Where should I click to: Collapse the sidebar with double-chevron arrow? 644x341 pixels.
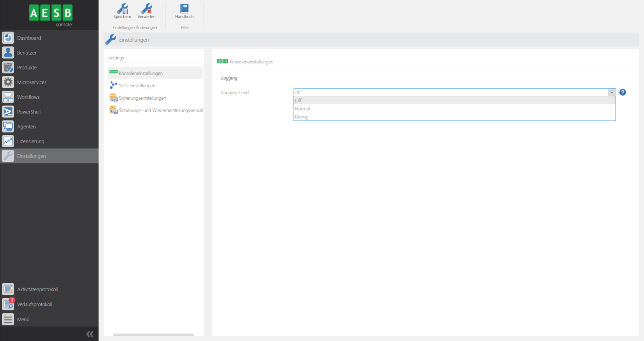(x=90, y=334)
